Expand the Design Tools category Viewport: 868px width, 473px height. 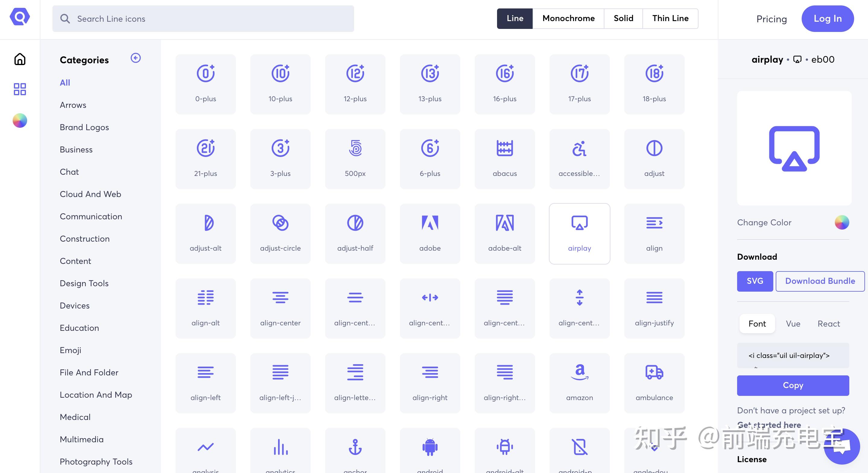pos(84,283)
